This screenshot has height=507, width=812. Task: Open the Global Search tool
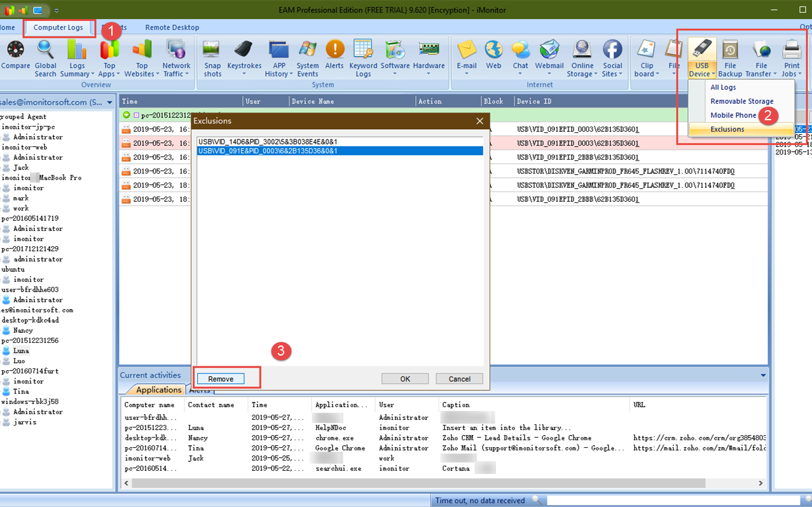[45, 58]
